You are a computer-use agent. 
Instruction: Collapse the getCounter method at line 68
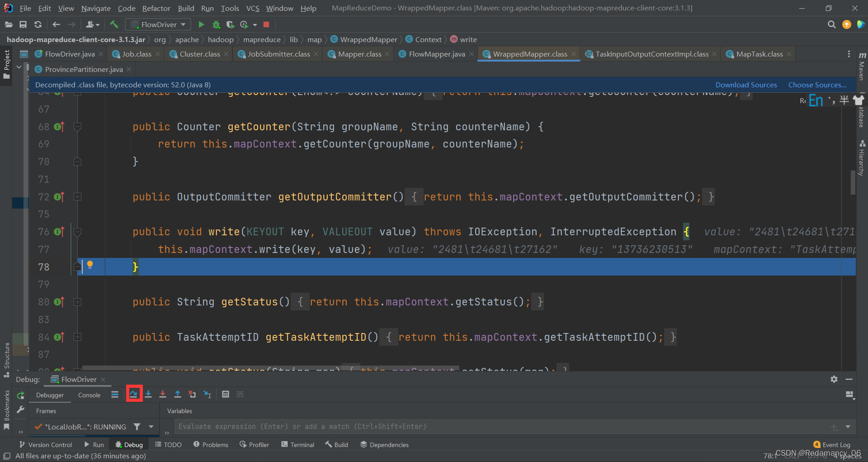pyautogui.click(x=77, y=127)
